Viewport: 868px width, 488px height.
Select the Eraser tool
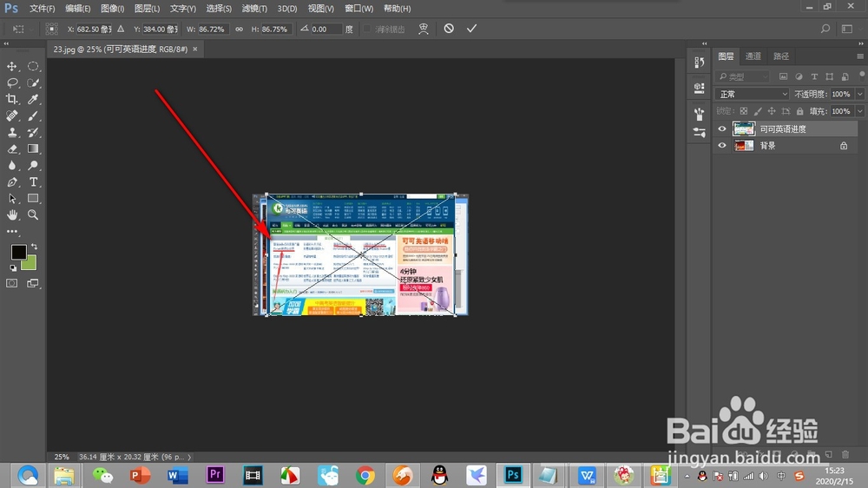coord(11,149)
